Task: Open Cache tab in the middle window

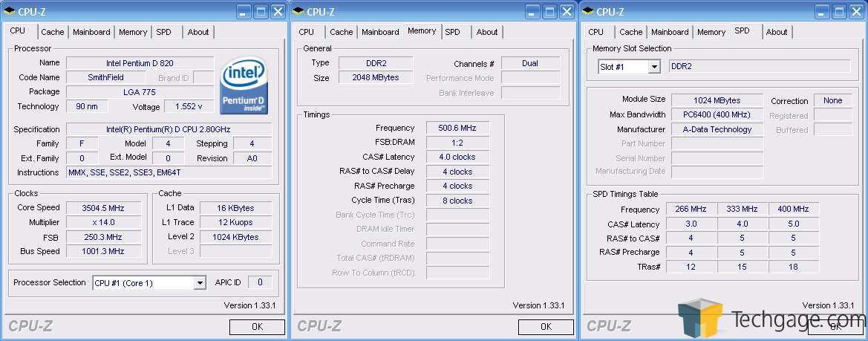Action: pos(342,32)
